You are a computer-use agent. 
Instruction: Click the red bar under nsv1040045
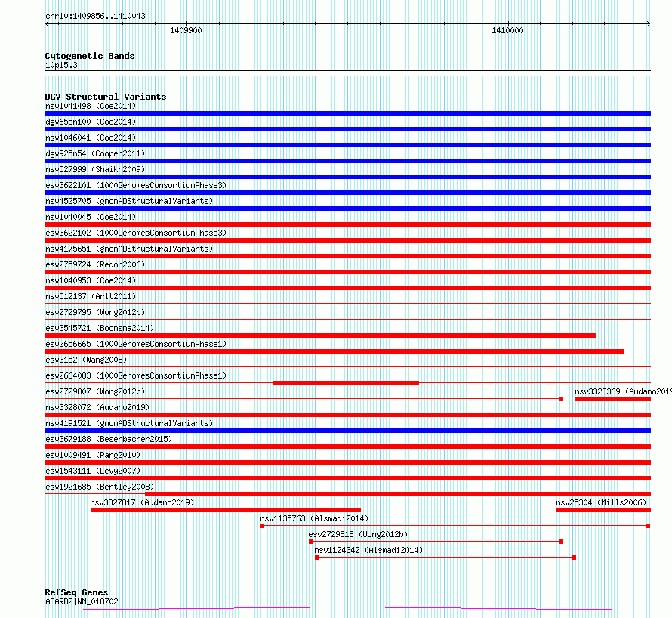coord(347,224)
